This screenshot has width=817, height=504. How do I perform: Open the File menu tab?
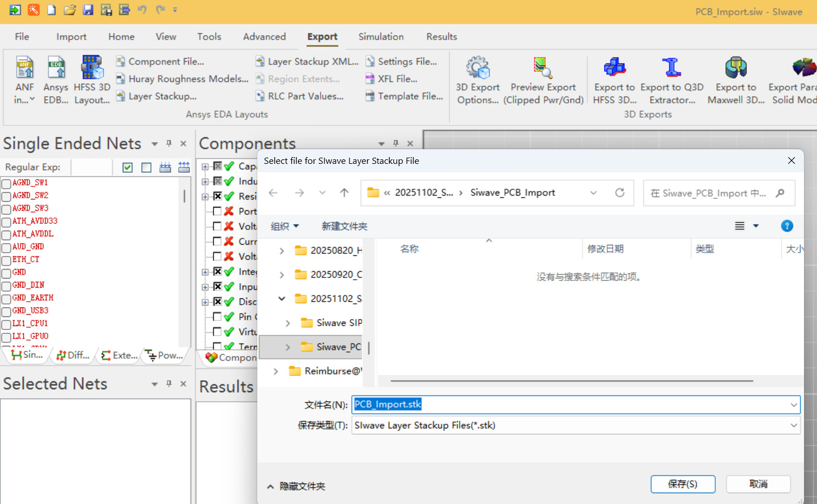22,37
